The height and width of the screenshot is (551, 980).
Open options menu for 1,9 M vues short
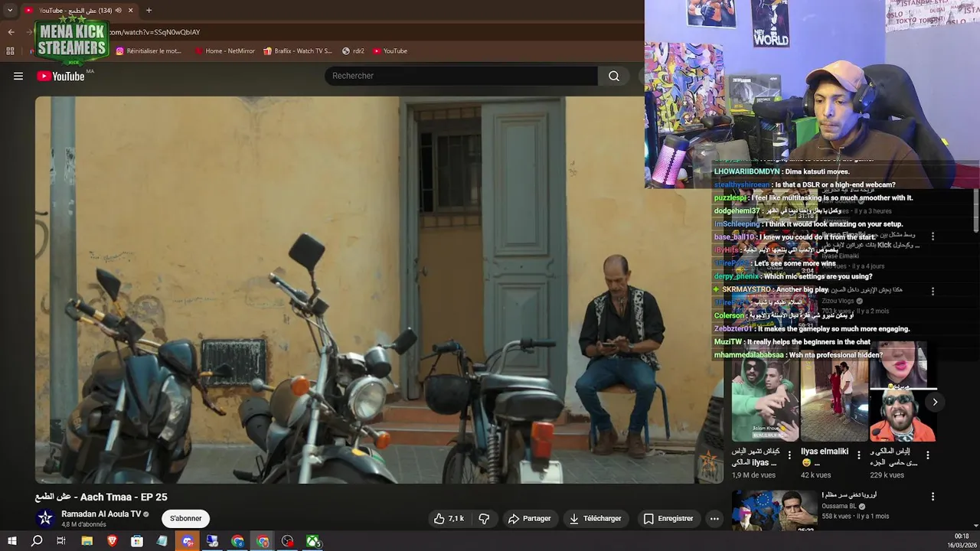[x=789, y=455]
